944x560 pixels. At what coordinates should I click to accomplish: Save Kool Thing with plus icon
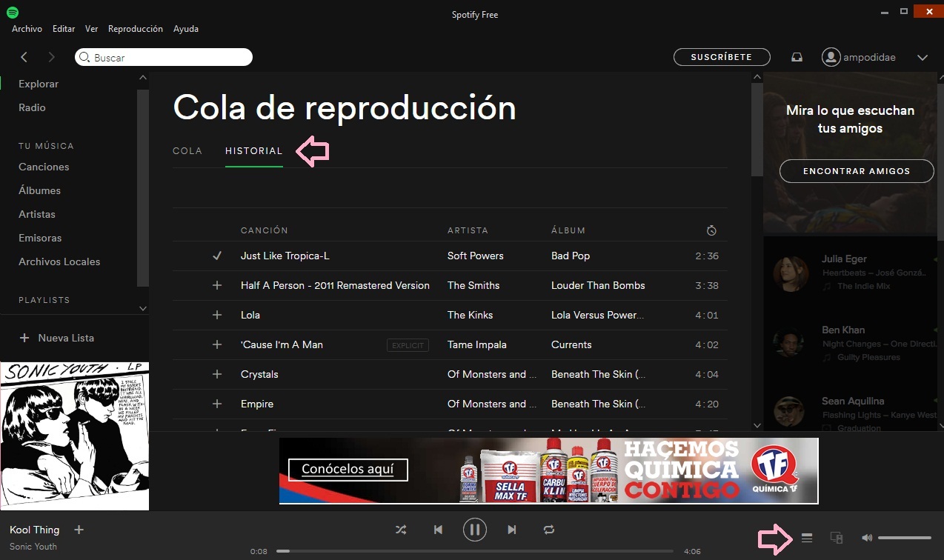[x=79, y=530]
